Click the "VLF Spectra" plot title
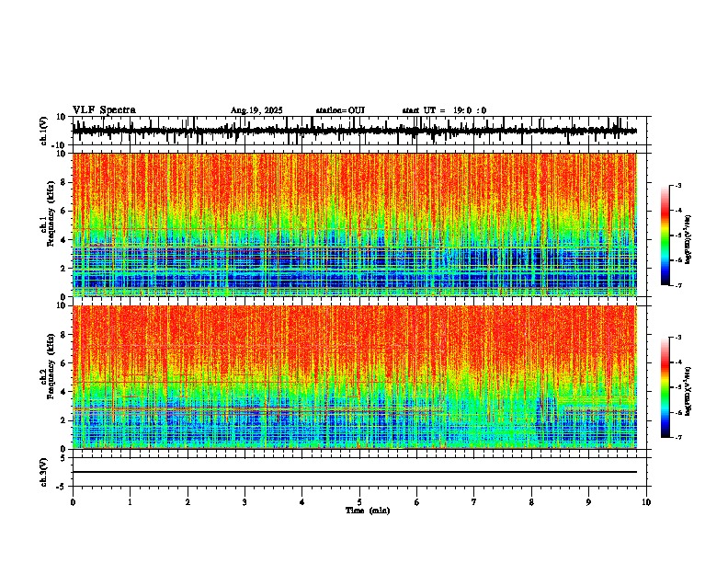 (104, 110)
